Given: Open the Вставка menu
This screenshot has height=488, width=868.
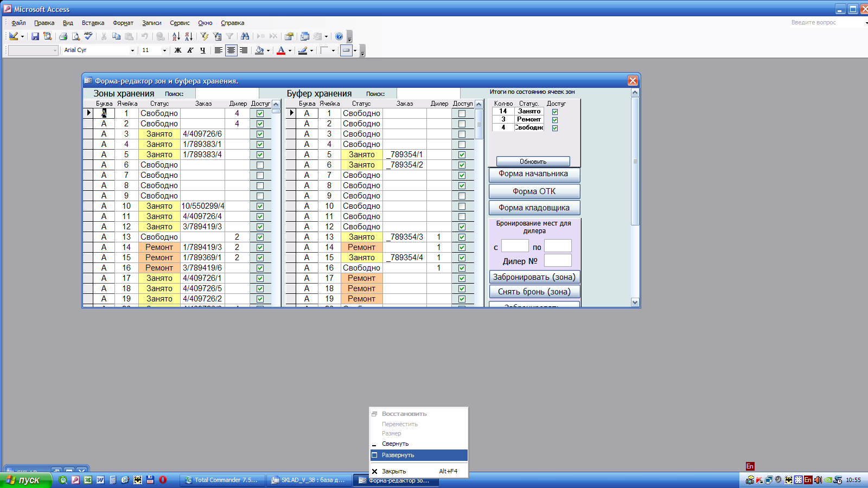Looking at the screenshot, I should (93, 23).
